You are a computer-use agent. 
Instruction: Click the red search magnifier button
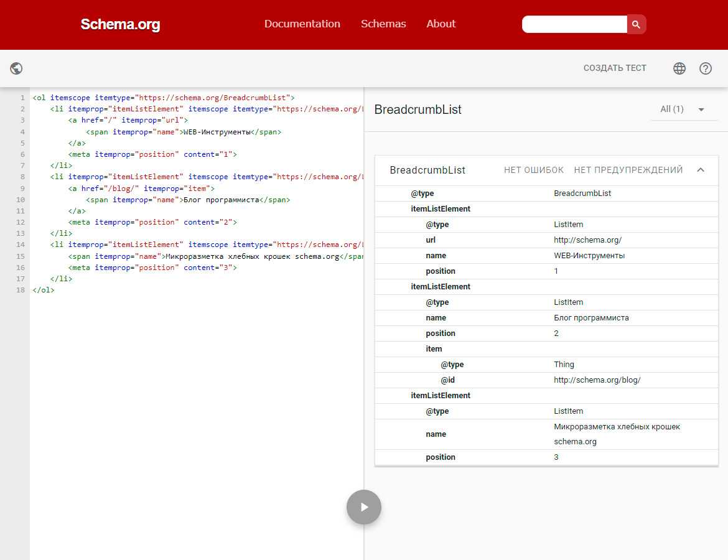tap(637, 24)
